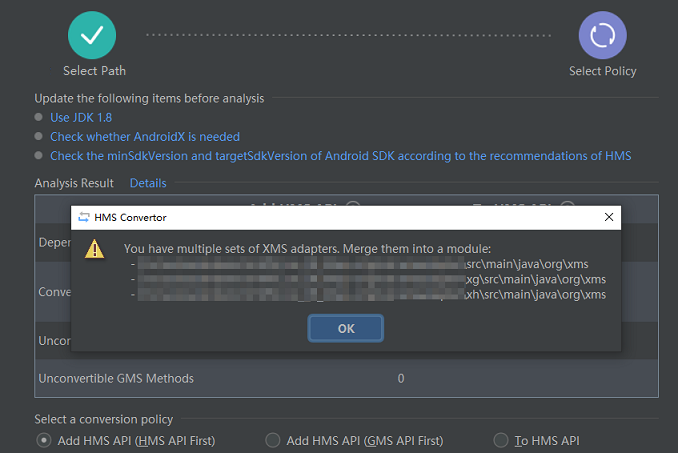This screenshot has width=678, height=453.
Task: Click the Analysis Result heading
Action: tap(74, 183)
